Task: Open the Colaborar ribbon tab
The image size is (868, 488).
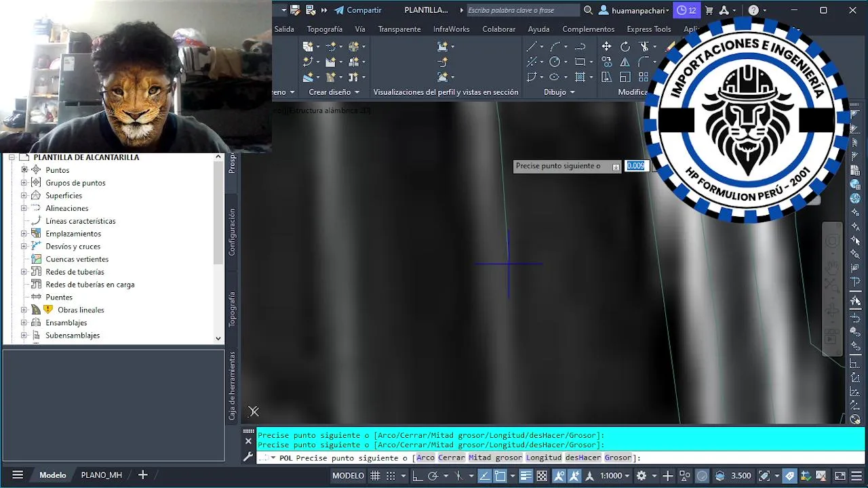Action: click(499, 29)
